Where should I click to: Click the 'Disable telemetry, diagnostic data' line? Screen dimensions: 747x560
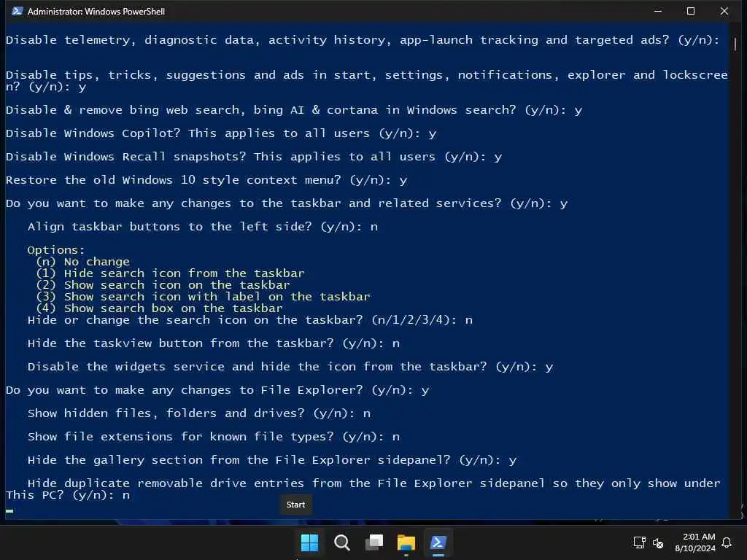click(363, 40)
